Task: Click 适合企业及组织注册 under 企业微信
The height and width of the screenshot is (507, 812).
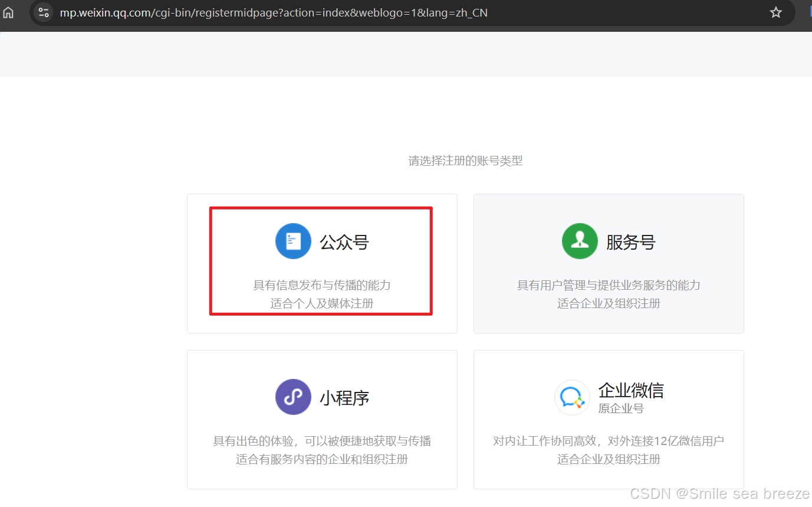Action: click(609, 459)
